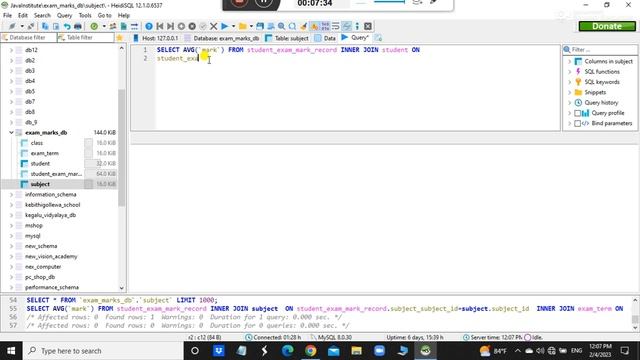Image resolution: width=640 pixels, height=360 pixels.
Task: Expand the SQL functions helper node
Action: tap(569, 71)
